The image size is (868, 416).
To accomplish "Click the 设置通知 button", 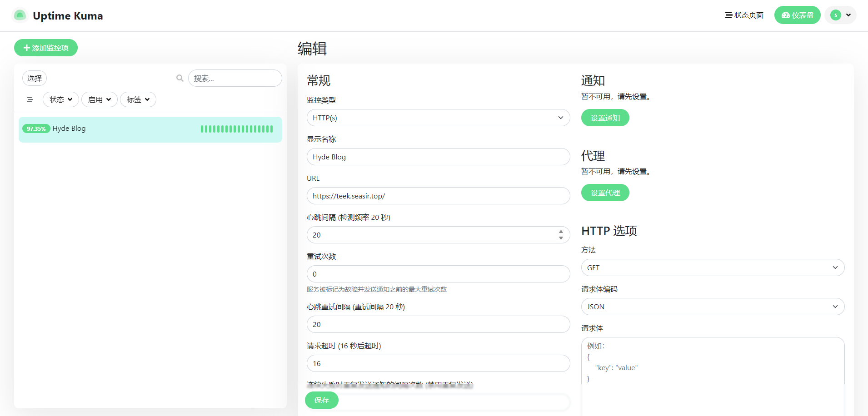I will click(x=605, y=118).
